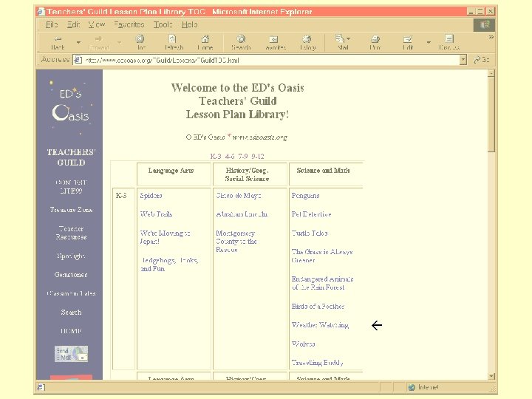Click the Mail toolbar button
The image size is (532, 399).
[x=342, y=42]
